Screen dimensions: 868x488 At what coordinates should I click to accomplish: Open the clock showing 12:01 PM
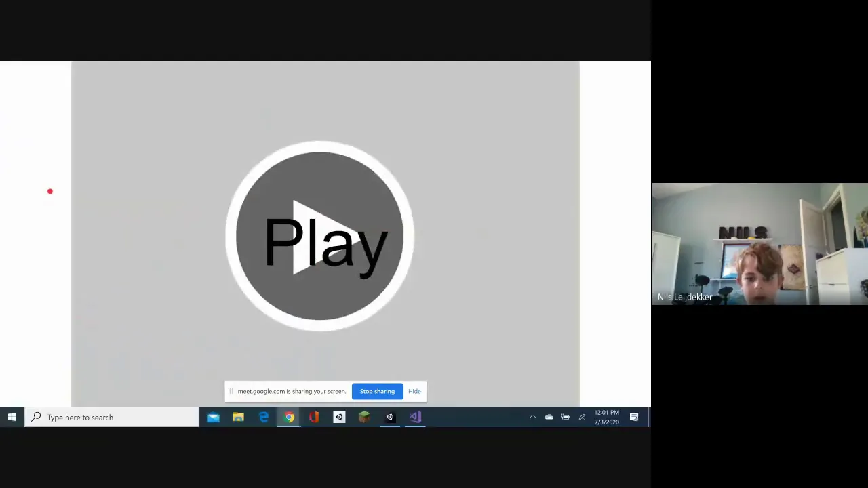point(606,417)
